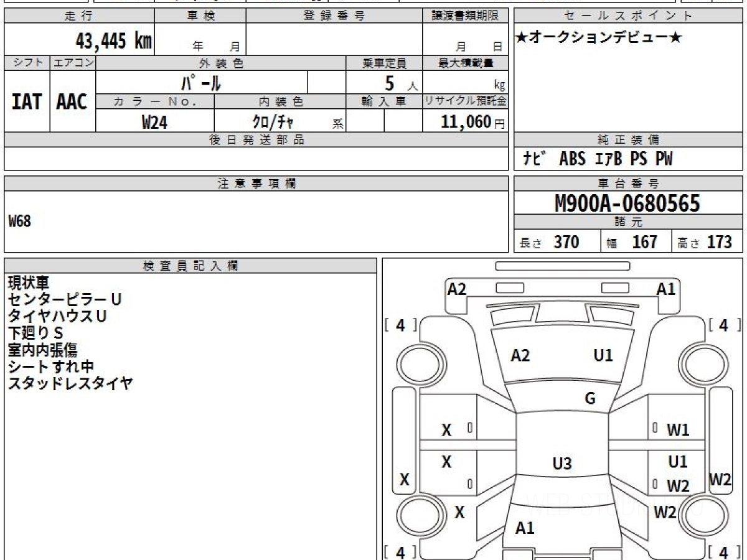Select the U3 mark on the roof
This screenshot has height=560, width=747.
point(562,463)
